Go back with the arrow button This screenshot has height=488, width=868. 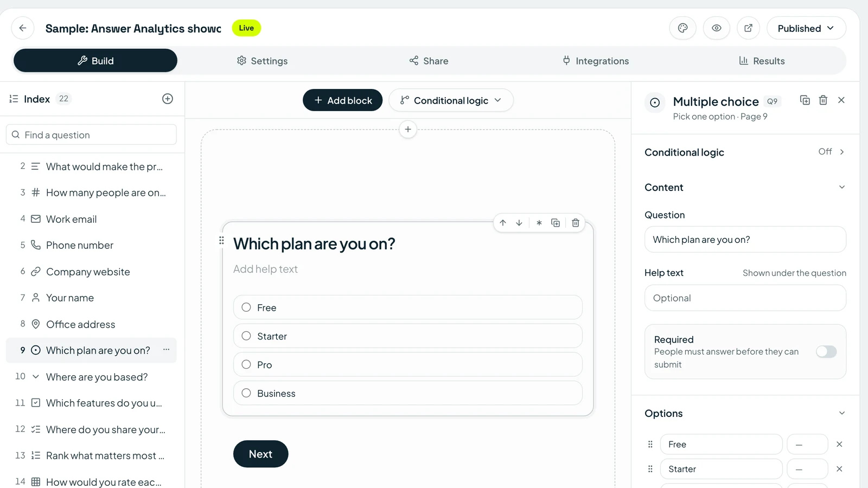[23, 28]
